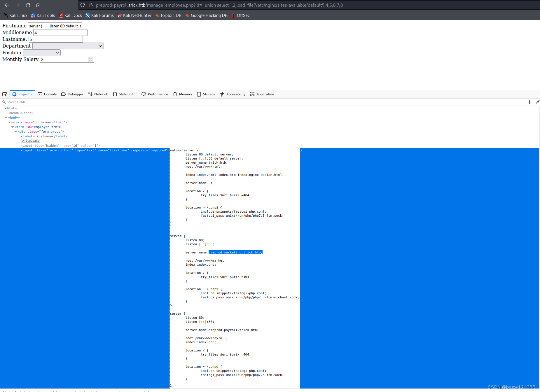Open Google Hacking DB bookmark
The height and width of the screenshot is (392, 540).
coord(206,15)
